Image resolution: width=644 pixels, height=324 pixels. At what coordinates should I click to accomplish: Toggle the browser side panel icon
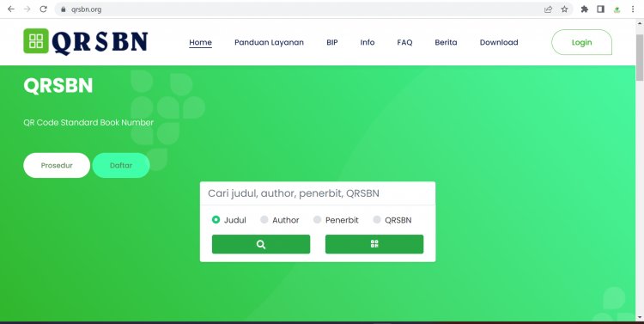point(600,9)
